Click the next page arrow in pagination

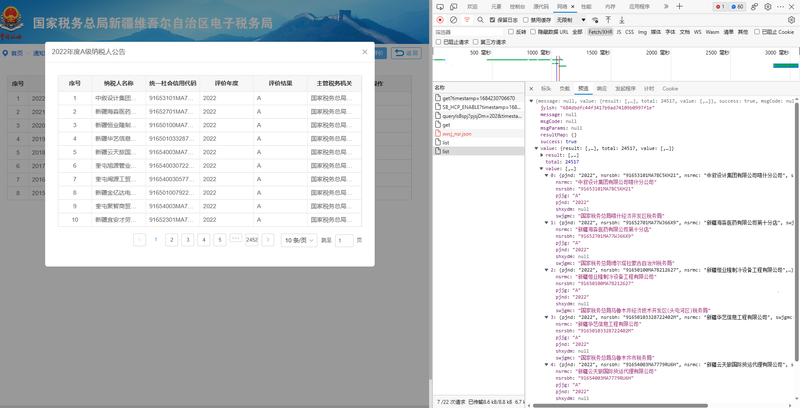[268, 240]
